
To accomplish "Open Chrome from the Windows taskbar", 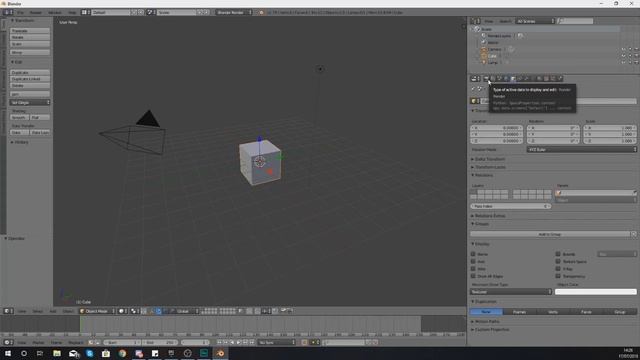I will [x=122, y=353].
